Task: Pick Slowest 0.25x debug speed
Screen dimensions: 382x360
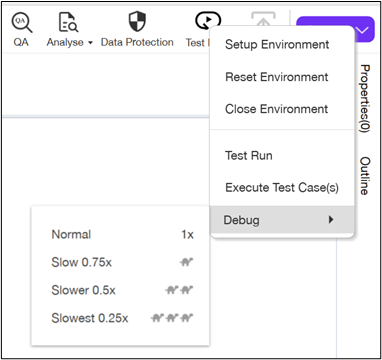Action: click(x=122, y=318)
